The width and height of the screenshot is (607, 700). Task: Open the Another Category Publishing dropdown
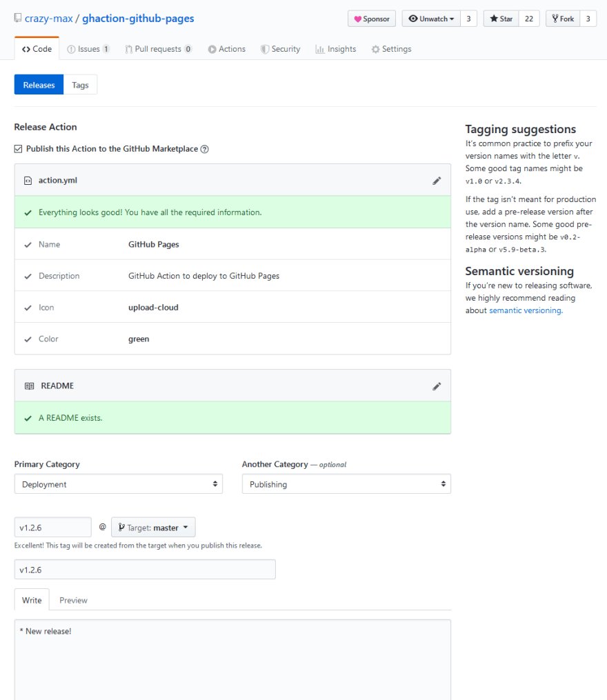346,484
